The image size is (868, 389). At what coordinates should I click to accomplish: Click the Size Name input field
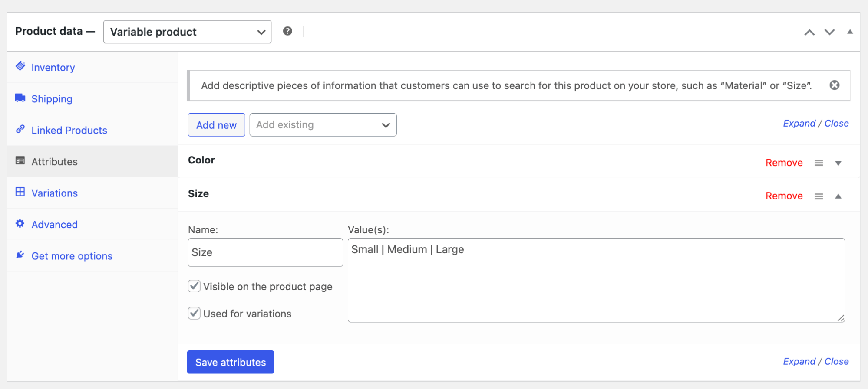pyautogui.click(x=265, y=252)
